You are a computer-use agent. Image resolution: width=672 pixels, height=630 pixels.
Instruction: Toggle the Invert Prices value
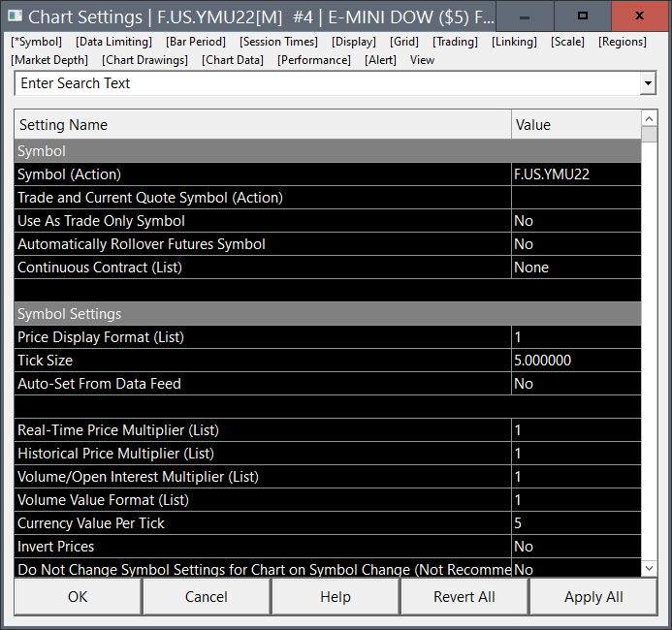click(x=576, y=547)
